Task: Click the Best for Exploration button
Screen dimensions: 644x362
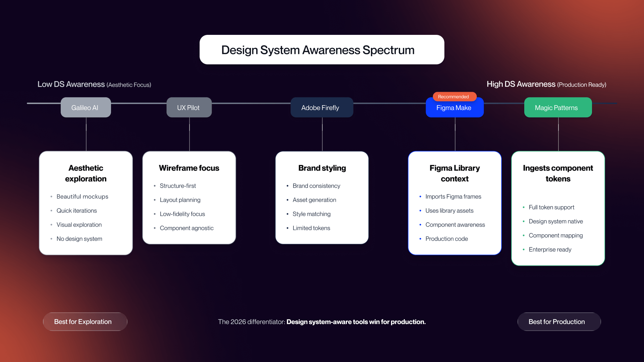Action: pyautogui.click(x=85, y=321)
